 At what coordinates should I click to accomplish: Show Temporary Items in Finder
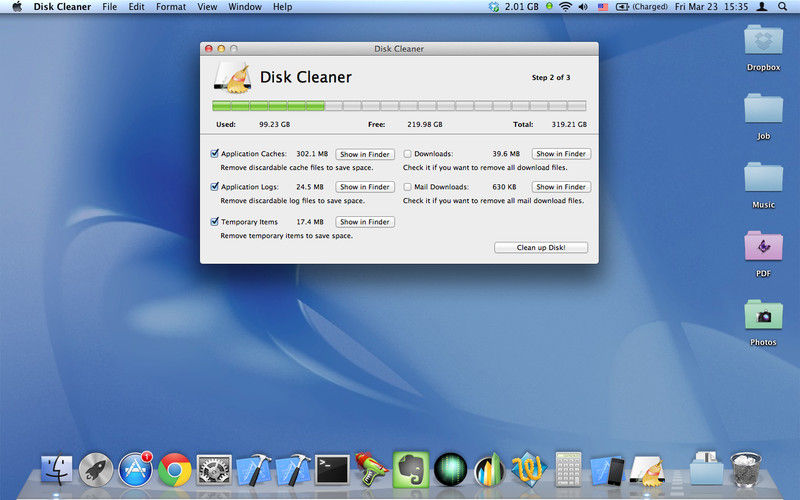point(365,222)
